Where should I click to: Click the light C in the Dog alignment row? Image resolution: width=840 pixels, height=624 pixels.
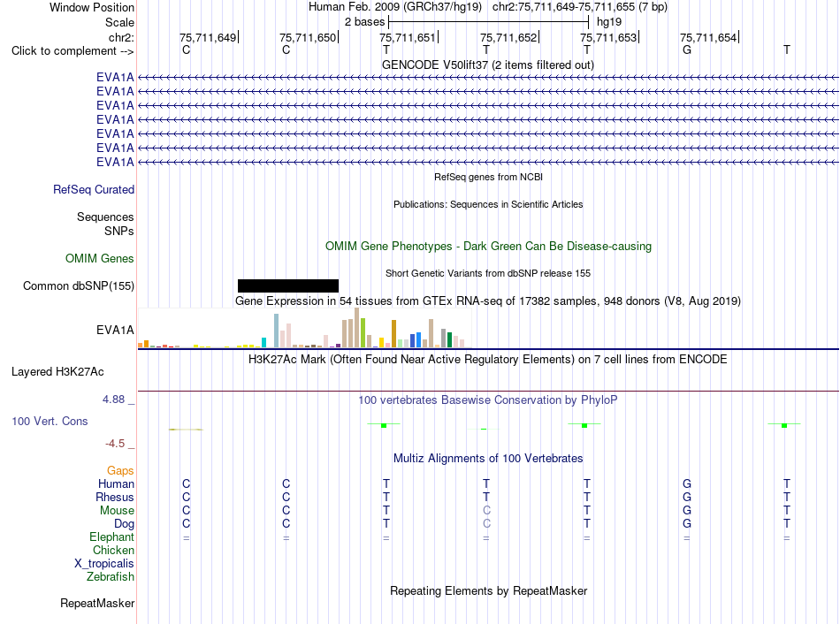coord(486,524)
